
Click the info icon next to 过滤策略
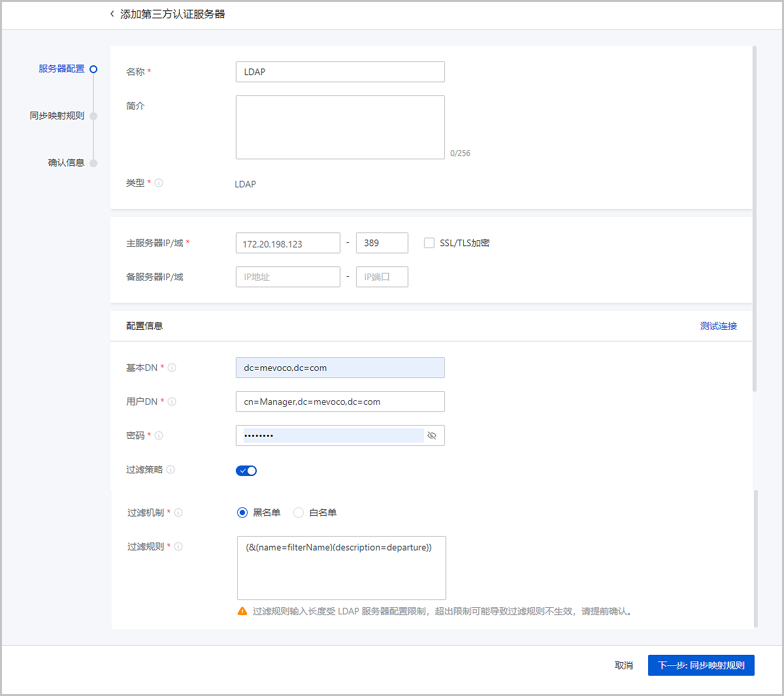coord(171,469)
